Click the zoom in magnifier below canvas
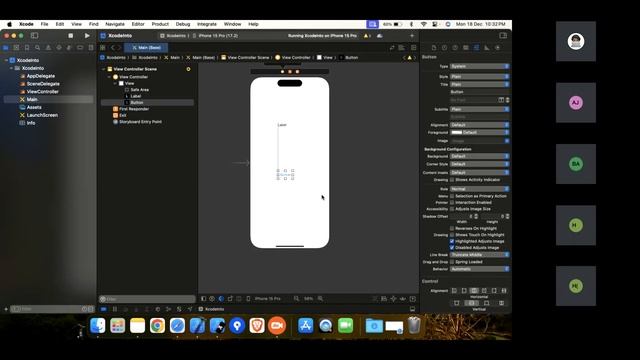This screenshot has height=360, width=640. coord(320,299)
